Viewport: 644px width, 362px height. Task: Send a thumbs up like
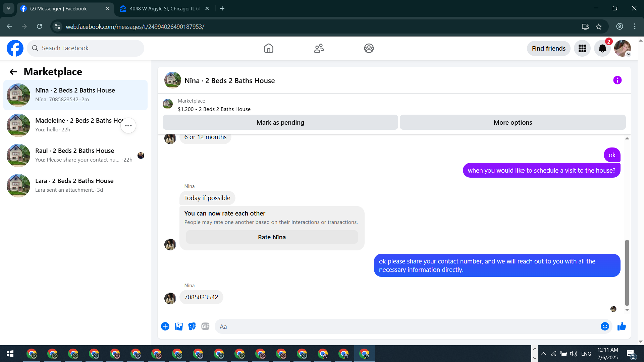(x=622, y=326)
